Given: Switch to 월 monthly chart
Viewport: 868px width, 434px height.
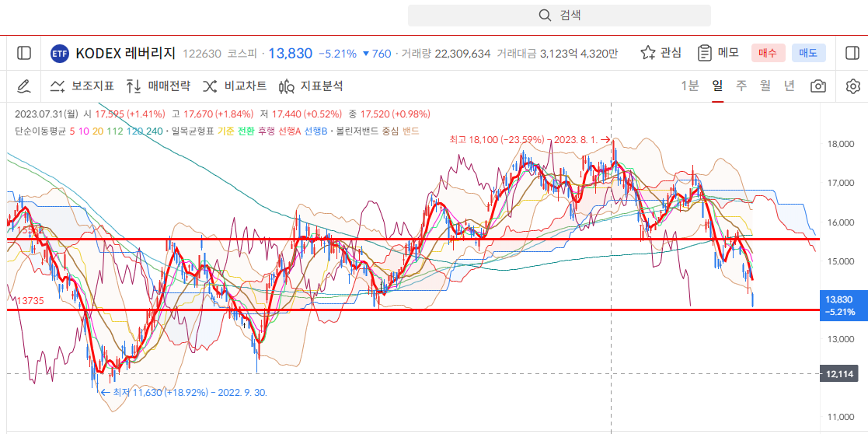Looking at the screenshot, I should 765,86.
